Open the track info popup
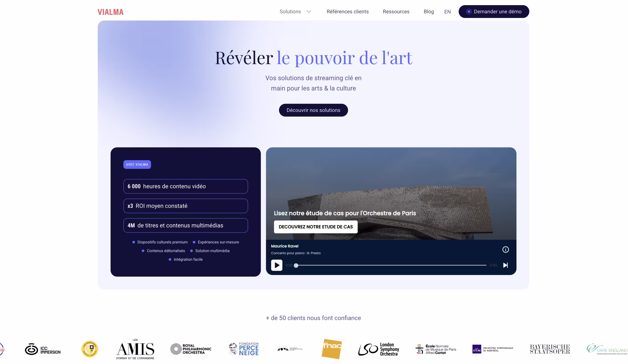 coord(506,249)
